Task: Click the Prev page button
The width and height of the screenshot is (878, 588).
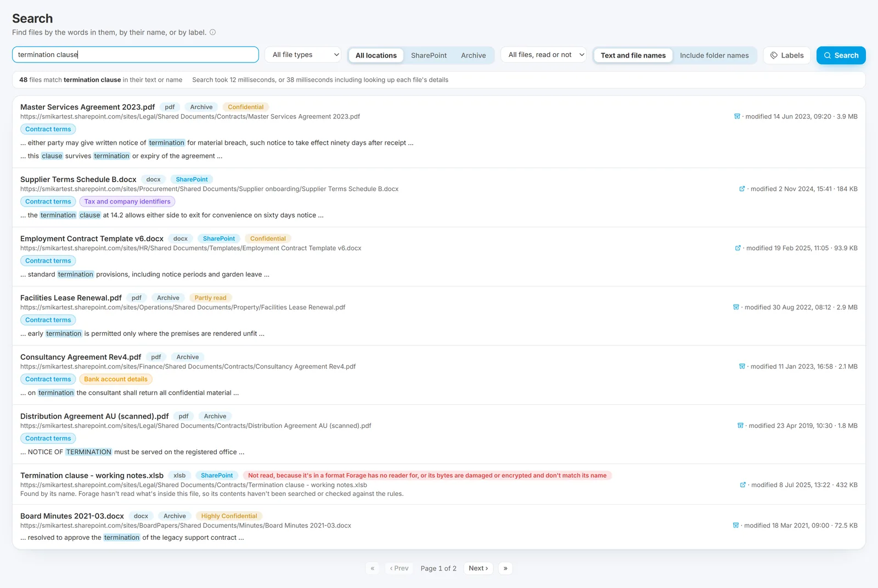Action: (x=399, y=568)
